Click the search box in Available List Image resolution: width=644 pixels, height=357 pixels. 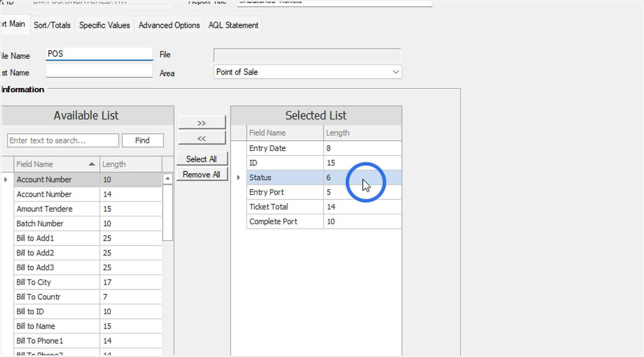pyautogui.click(x=63, y=140)
